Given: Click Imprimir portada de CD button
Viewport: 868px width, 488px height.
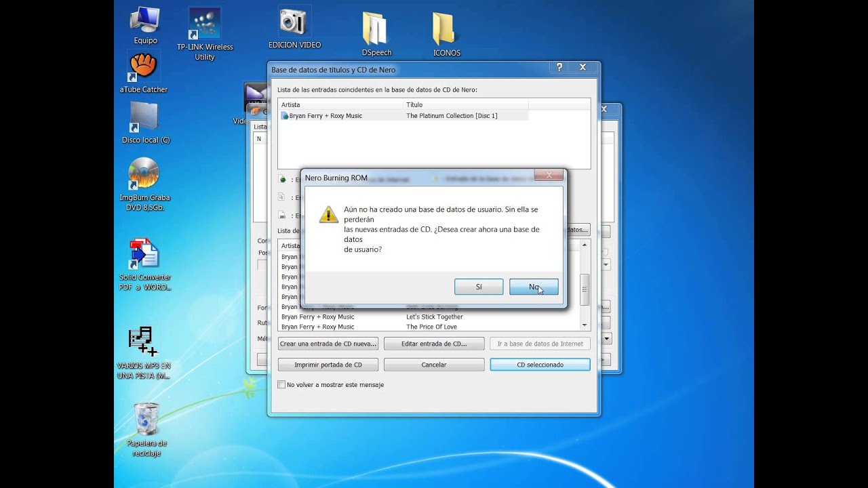Looking at the screenshot, I should click(328, 365).
